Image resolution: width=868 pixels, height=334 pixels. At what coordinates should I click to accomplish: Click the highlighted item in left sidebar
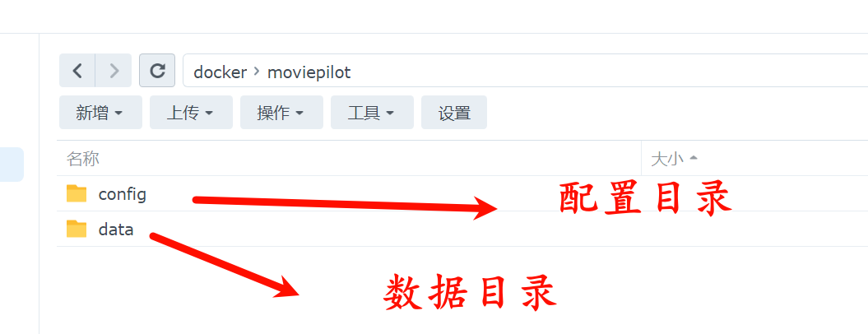click(x=12, y=165)
